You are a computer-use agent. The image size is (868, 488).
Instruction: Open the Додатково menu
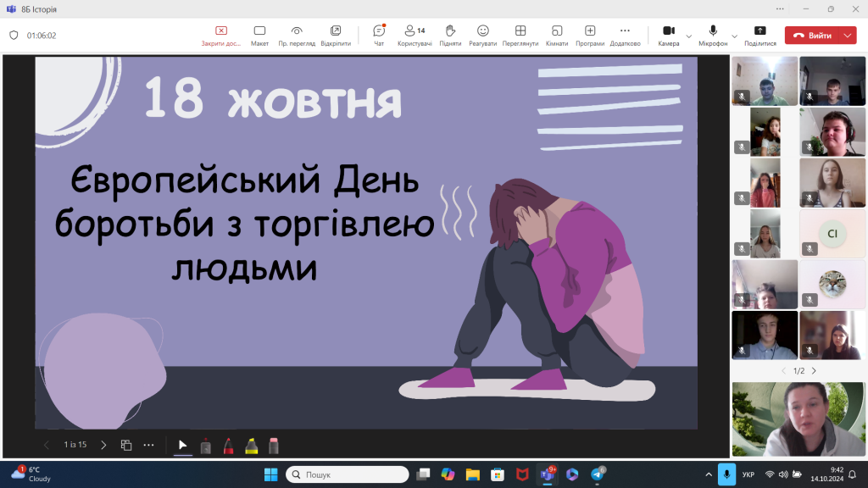point(625,36)
